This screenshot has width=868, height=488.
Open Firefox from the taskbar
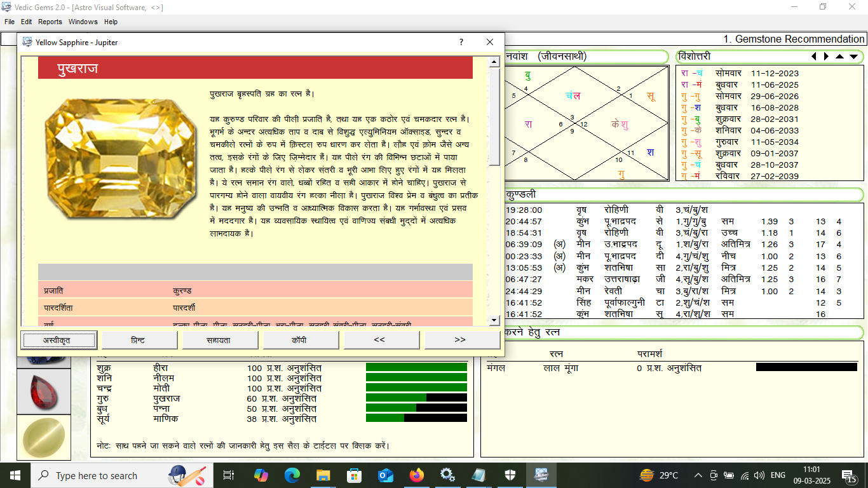point(417,475)
